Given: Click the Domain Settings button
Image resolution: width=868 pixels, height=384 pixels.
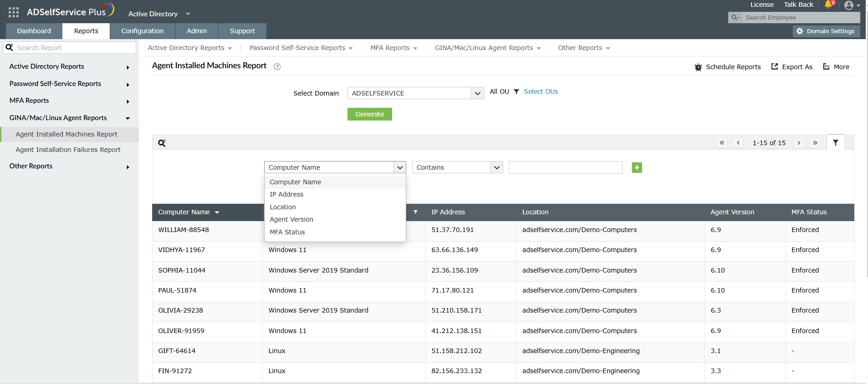Looking at the screenshot, I should [x=826, y=31].
